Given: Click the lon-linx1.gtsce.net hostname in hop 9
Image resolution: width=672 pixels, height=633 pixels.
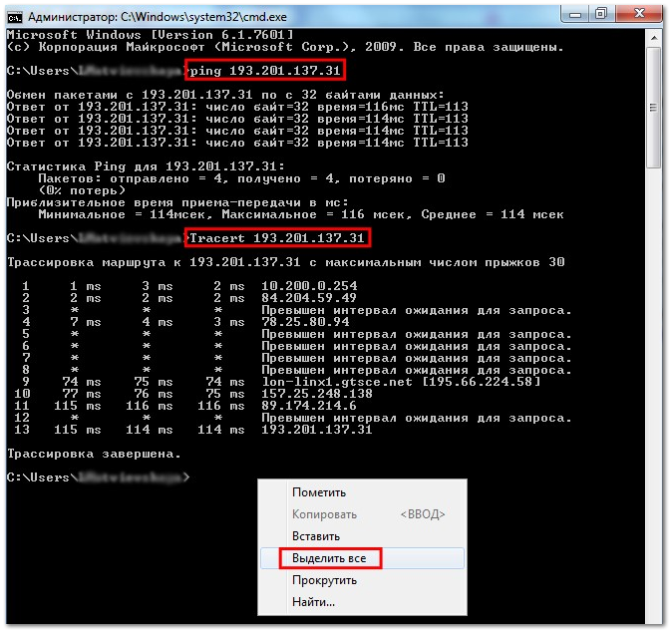Looking at the screenshot, I should 337,382.
